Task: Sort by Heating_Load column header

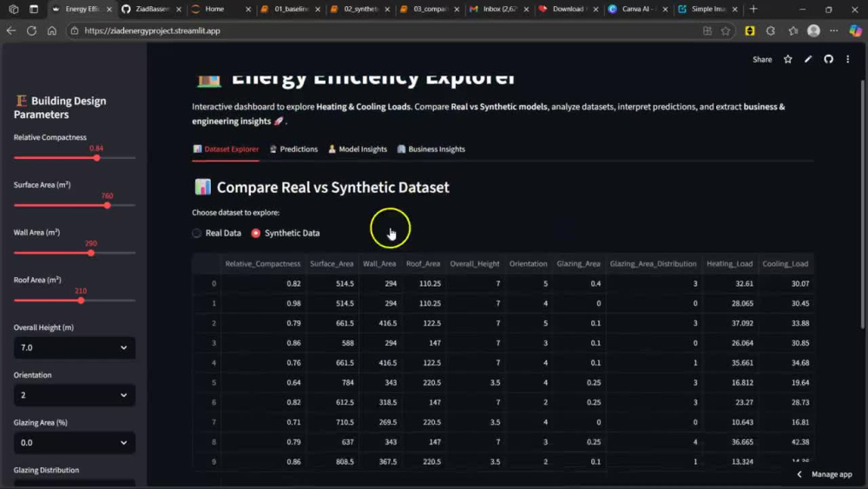Action: coord(730,264)
